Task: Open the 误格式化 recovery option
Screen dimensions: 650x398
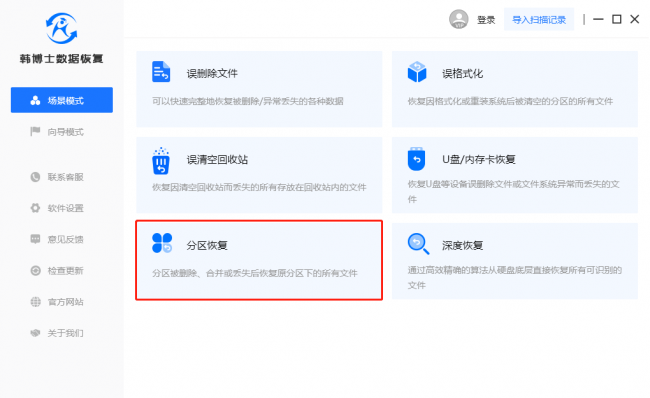Action: click(514, 89)
